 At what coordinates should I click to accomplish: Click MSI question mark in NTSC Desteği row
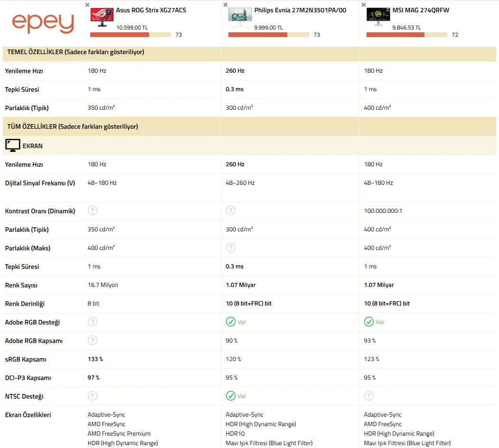(x=369, y=396)
